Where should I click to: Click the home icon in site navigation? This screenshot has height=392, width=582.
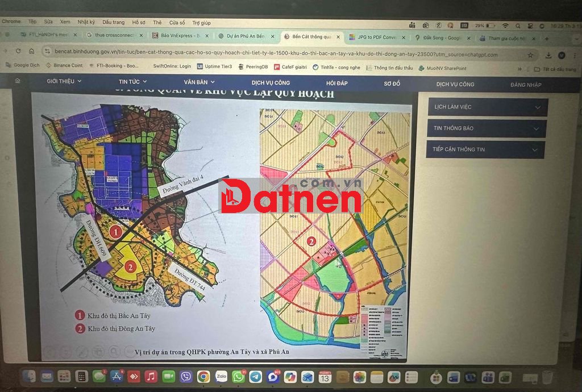[18, 81]
